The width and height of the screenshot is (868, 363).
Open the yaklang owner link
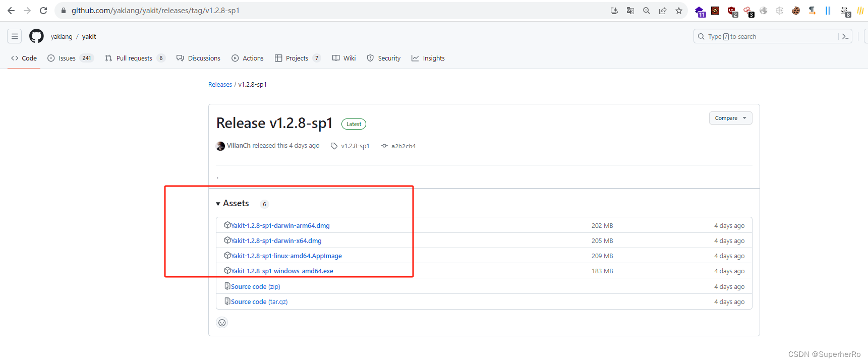coord(62,37)
